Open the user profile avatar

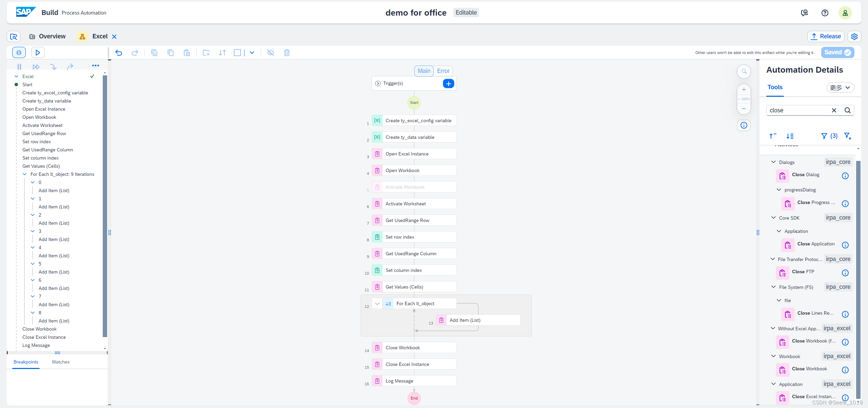pyautogui.click(x=845, y=13)
